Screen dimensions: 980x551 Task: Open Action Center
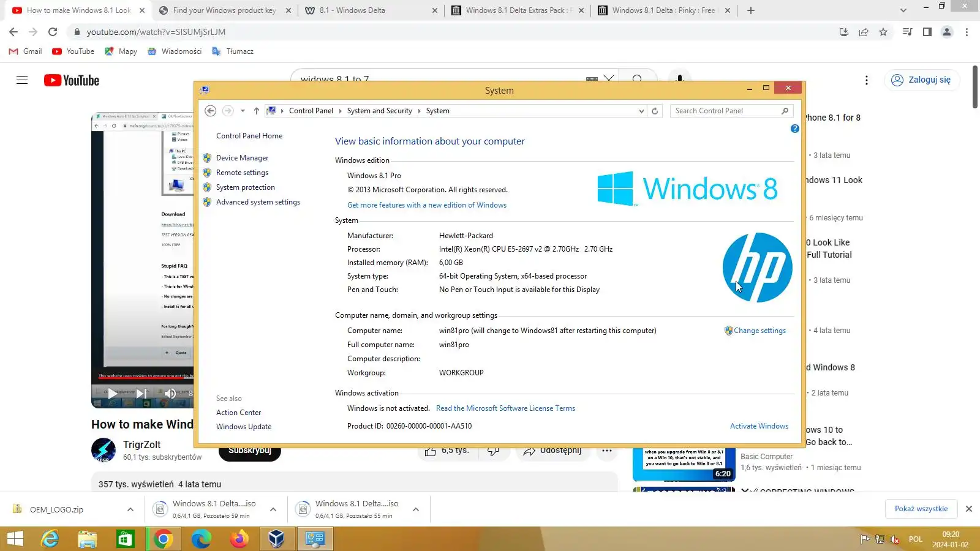coord(238,413)
